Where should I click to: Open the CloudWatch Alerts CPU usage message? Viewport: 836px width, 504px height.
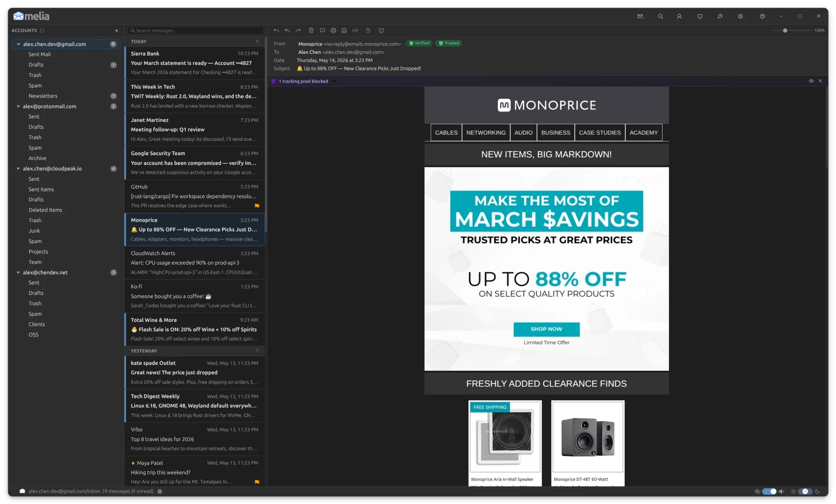tap(195, 263)
